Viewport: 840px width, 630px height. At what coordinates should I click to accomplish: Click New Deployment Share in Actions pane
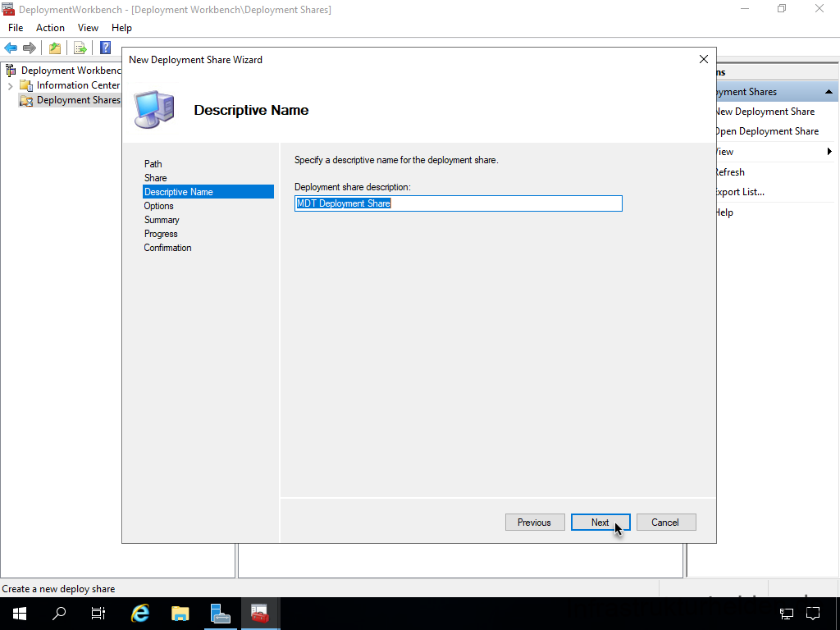[x=765, y=112]
